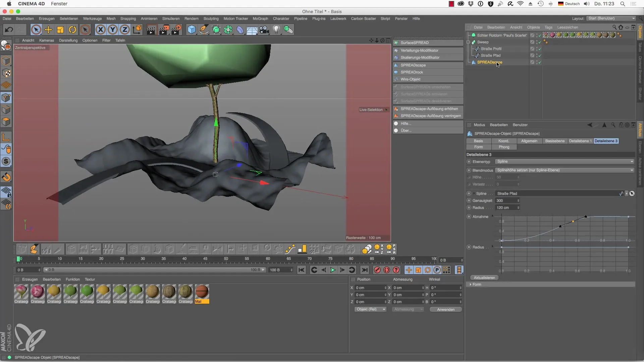
Task: Activate the Rotate tool
Action: tap(72, 29)
